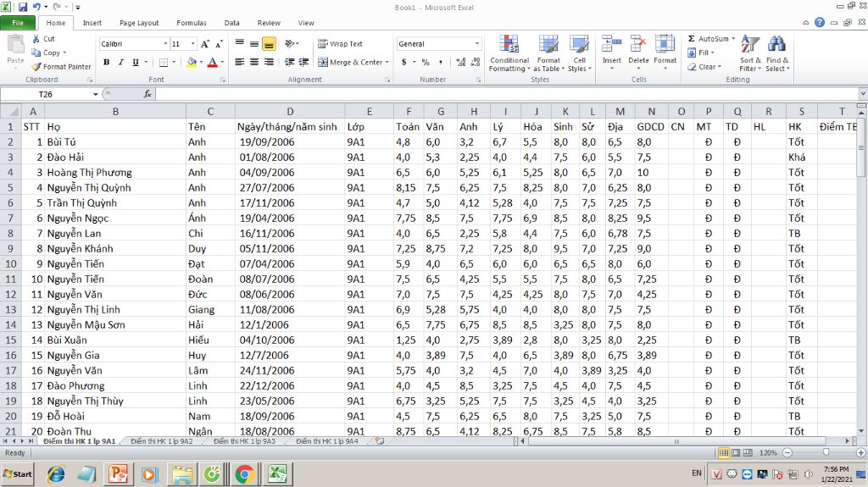
Task: Click the Top Align icon
Action: [x=240, y=44]
